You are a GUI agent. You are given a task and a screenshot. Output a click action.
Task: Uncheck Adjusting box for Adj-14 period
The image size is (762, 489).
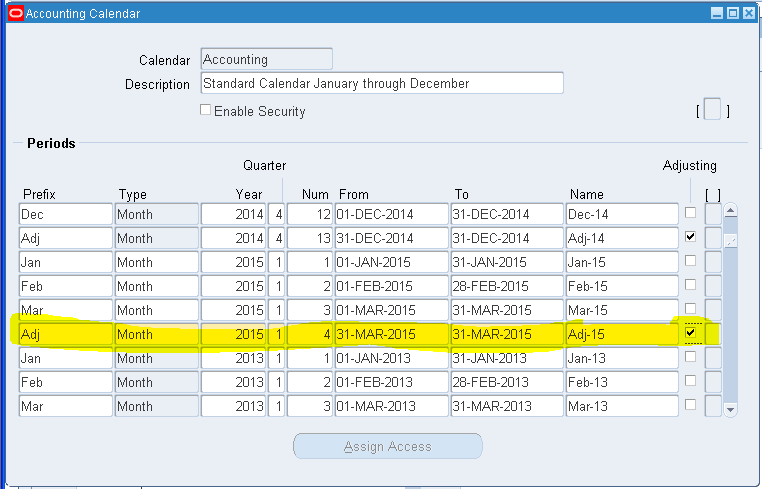pyautogui.click(x=690, y=237)
